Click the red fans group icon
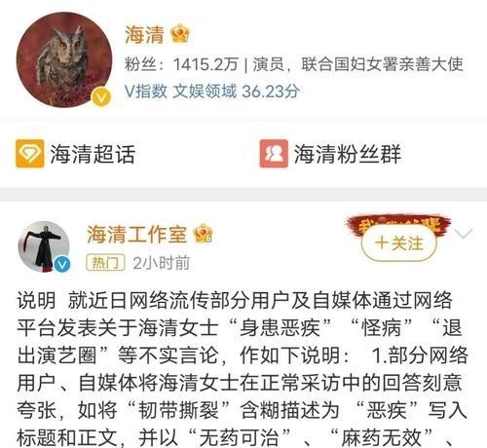The width and height of the screenshot is (487, 448). point(274,154)
